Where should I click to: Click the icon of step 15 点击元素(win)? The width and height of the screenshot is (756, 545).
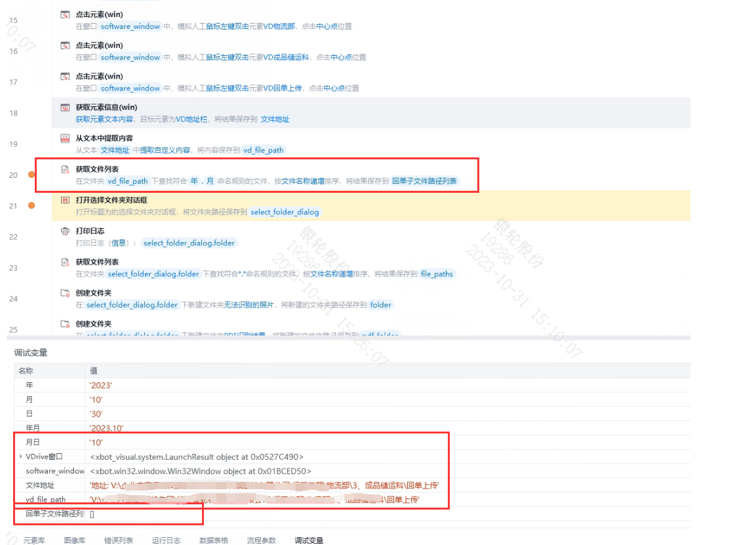[65, 14]
